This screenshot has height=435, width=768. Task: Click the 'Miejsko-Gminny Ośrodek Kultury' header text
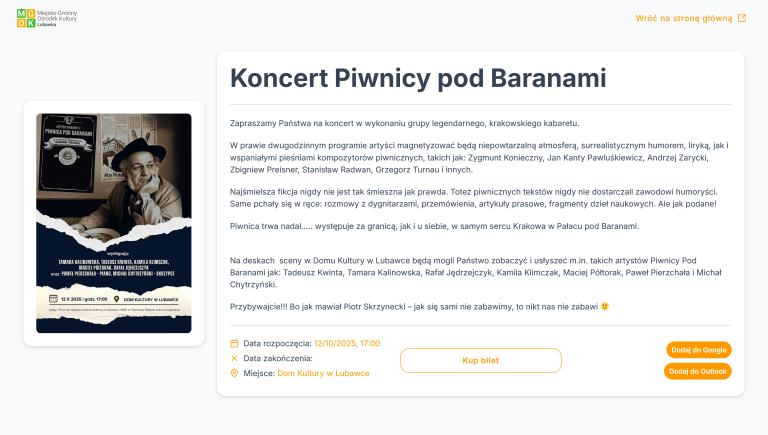(x=60, y=15)
